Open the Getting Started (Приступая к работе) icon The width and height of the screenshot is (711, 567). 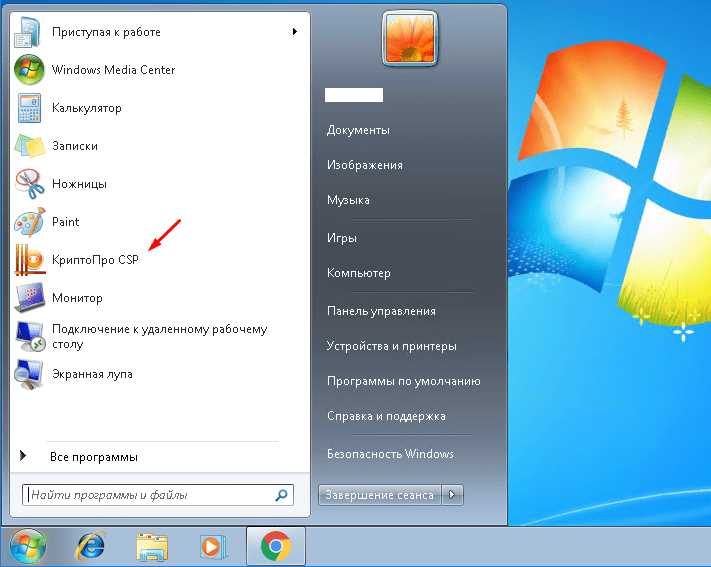pos(28,32)
